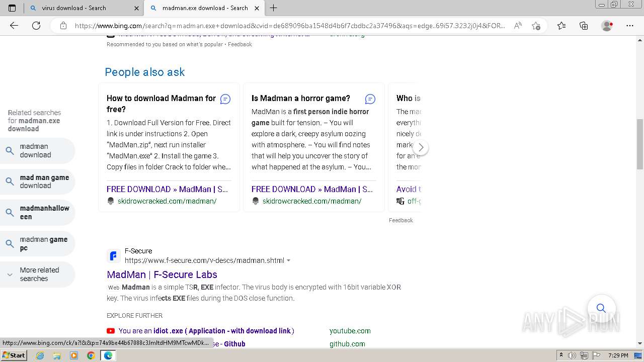Screen dimensions: 644x362
Task: Click skidrowcracked.com/madman/ under first card
Action: 167,201
